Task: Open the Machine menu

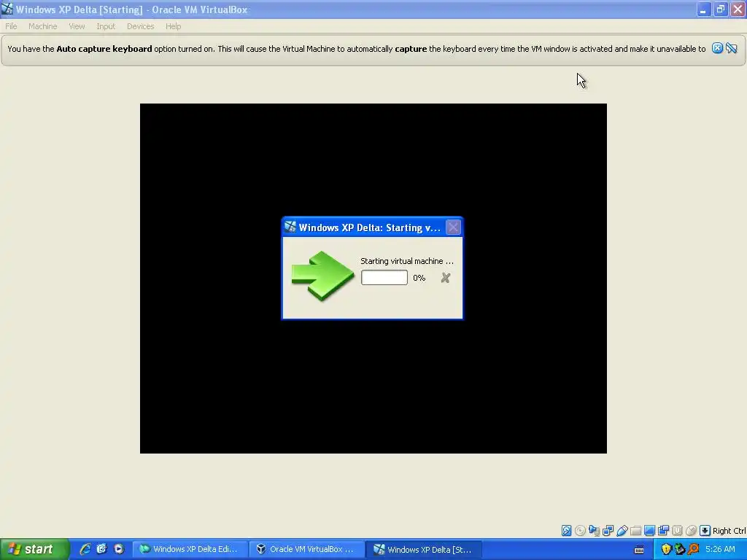Action: point(42,26)
